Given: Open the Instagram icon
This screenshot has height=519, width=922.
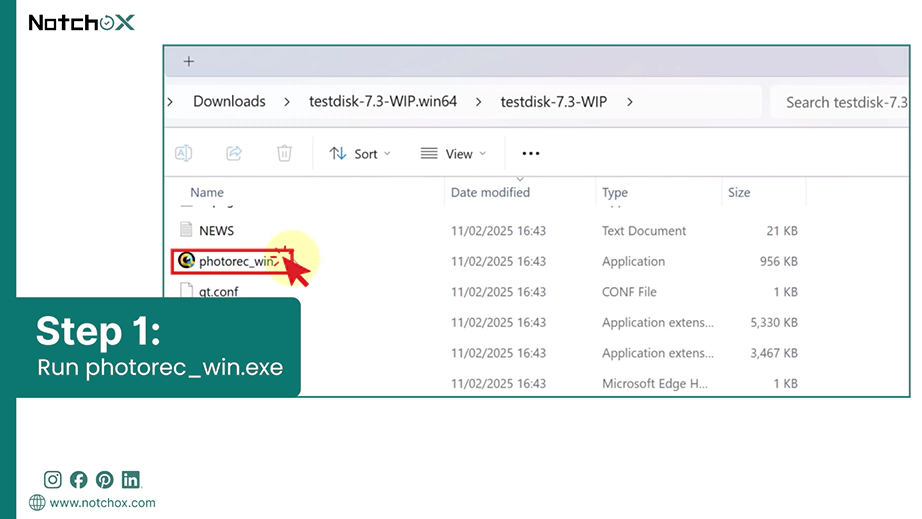Looking at the screenshot, I should pyautogui.click(x=52, y=480).
